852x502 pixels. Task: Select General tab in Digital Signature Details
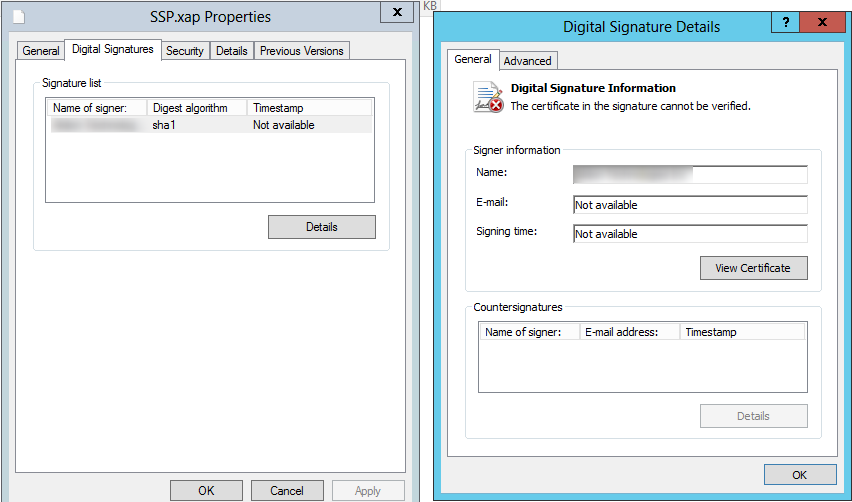click(x=473, y=59)
